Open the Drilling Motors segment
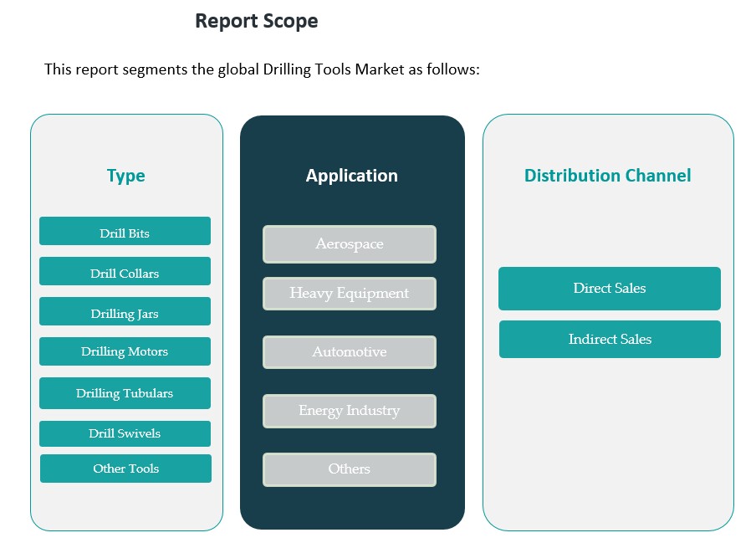 125,351
